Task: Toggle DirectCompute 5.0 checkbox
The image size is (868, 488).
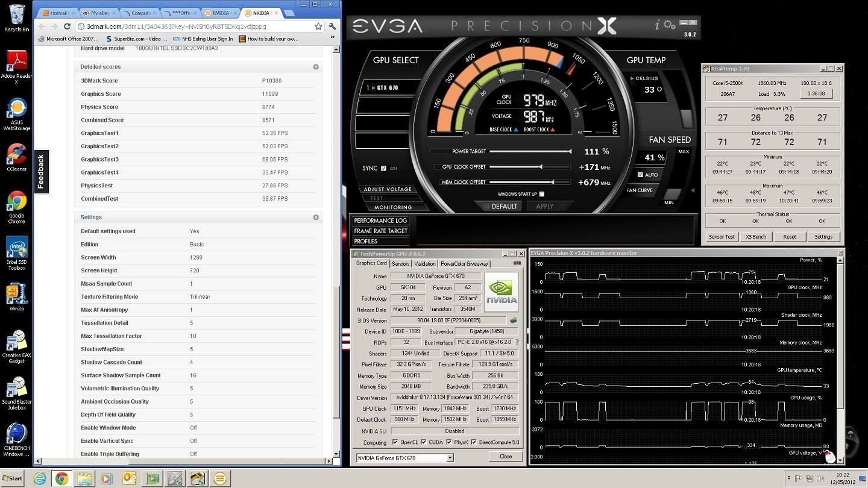Action: [474, 442]
